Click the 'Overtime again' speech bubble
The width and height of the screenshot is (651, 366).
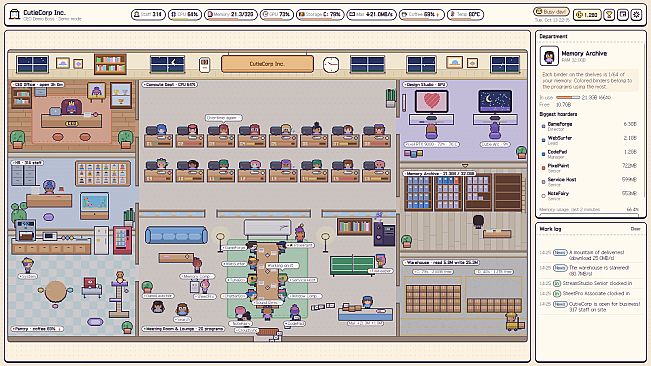coord(223,117)
